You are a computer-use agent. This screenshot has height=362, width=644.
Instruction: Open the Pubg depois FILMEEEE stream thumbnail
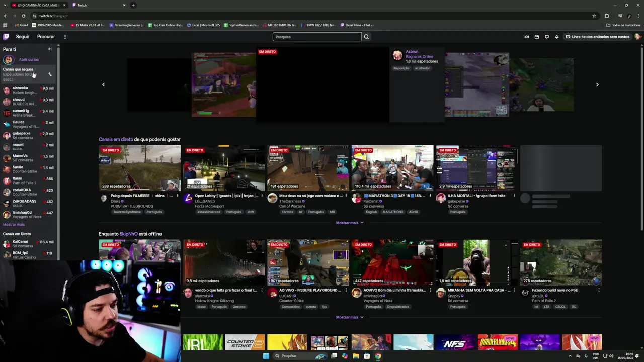pos(139,168)
